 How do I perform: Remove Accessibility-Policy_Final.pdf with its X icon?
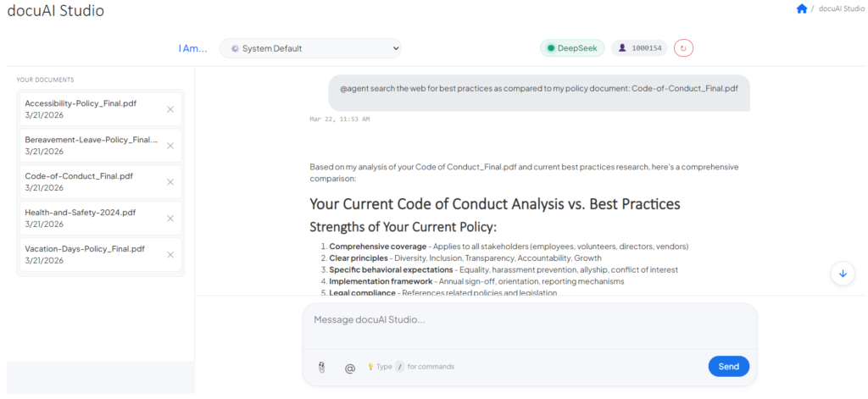pyautogui.click(x=170, y=109)
